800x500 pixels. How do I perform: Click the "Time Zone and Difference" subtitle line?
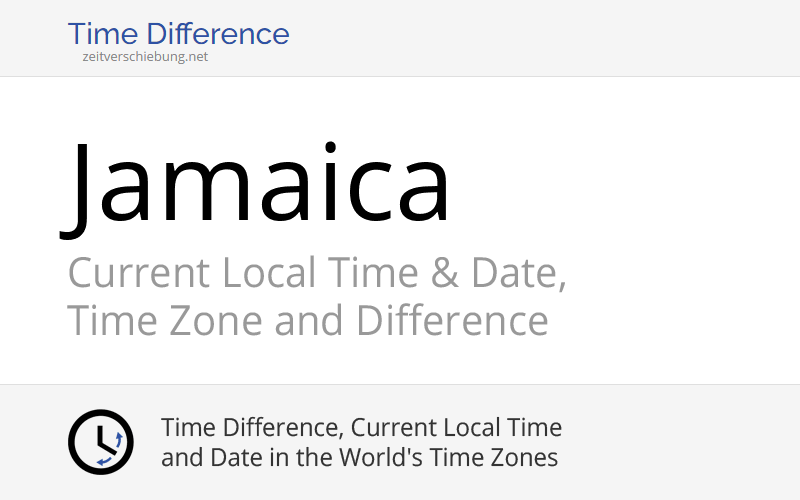[307, 321]
